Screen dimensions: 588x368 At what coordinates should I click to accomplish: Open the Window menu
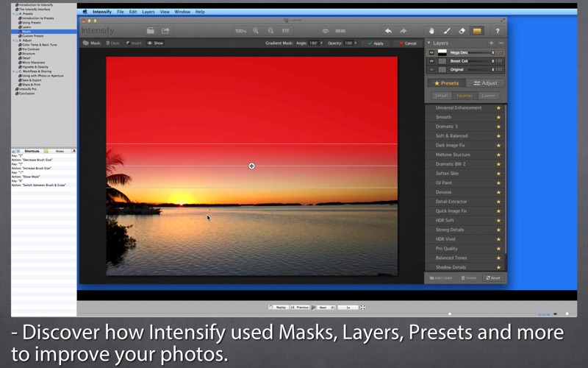(182, 12)
